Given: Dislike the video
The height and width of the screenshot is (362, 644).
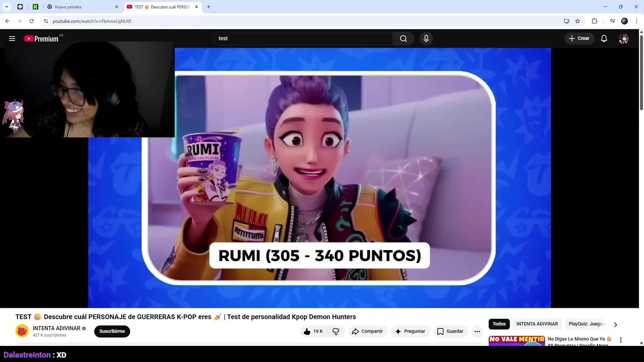Looking at the screenshot, I should (336, 331).
